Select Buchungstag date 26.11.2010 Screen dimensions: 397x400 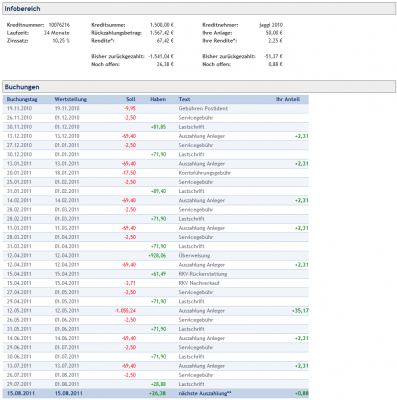click(x=19, y=118)
